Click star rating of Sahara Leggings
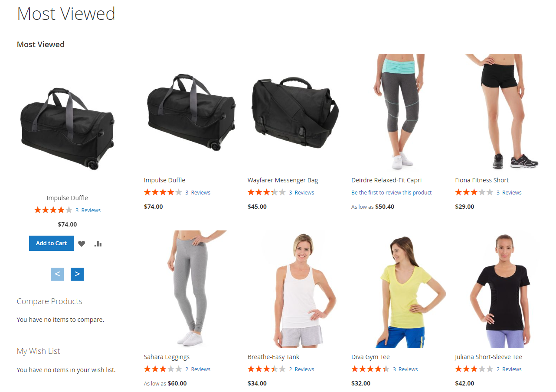 pyautogui.click(x=163, y=369)
